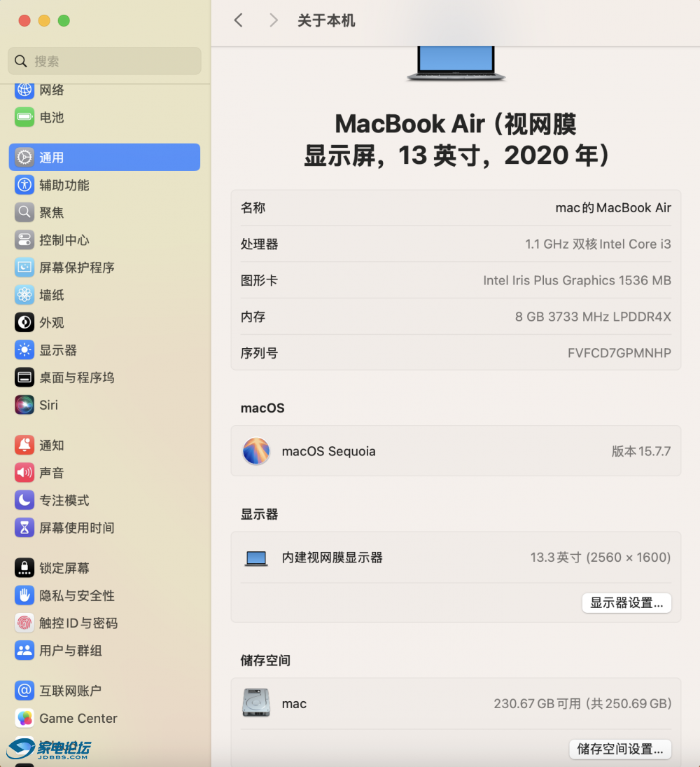Open 显示器设置... button
Viewport: 700px width, 767px height.
pos(626,602)
